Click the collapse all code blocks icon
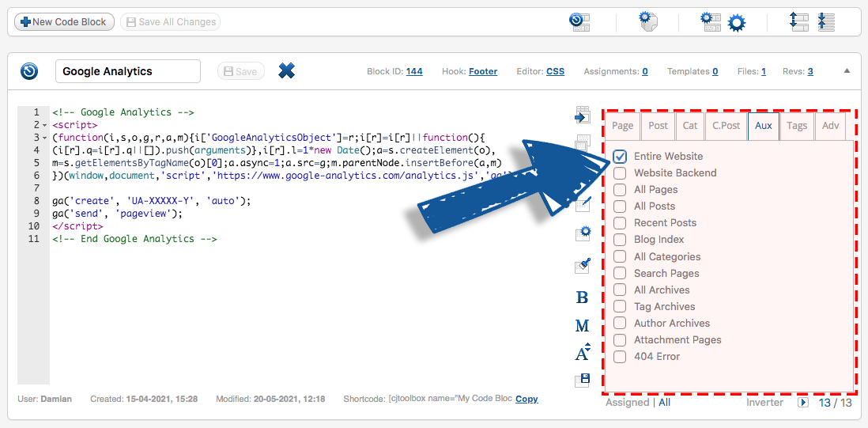The image size is (868, 428). (826, 21)
